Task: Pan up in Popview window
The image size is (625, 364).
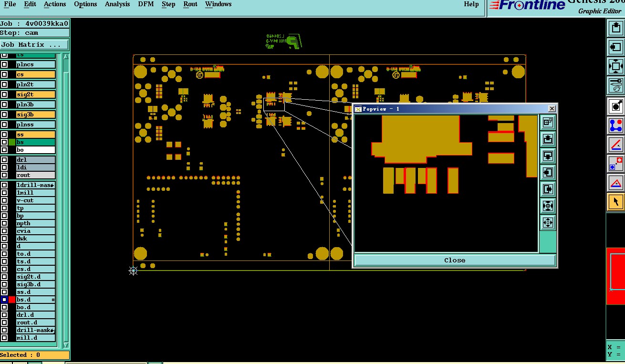Action: (548, 139)
